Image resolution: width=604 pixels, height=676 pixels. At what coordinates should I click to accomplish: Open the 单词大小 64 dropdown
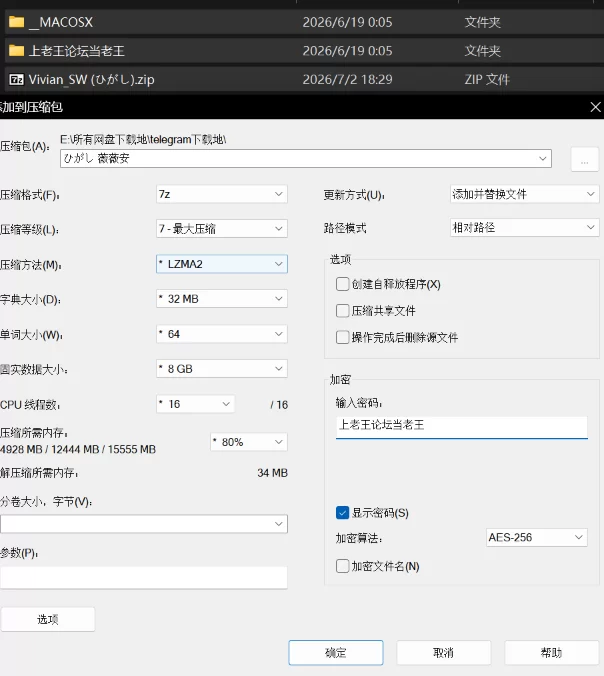pyautogui.click(x=222, y=334)
